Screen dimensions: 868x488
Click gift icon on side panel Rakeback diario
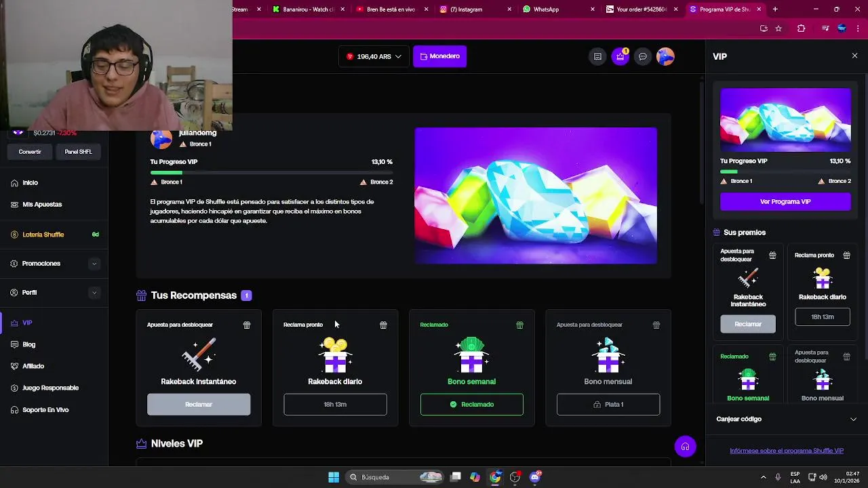846,255
